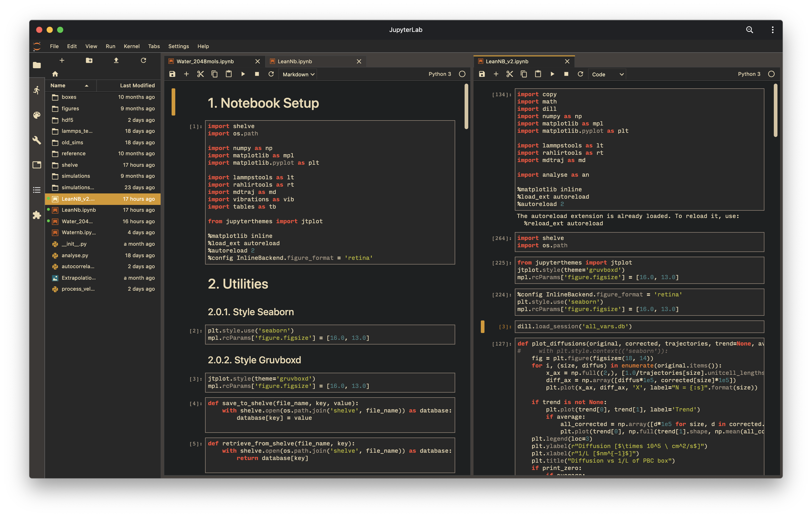812x517 pixels.
Task: Open the simulations folder in file list
Action: click(76, 176)
